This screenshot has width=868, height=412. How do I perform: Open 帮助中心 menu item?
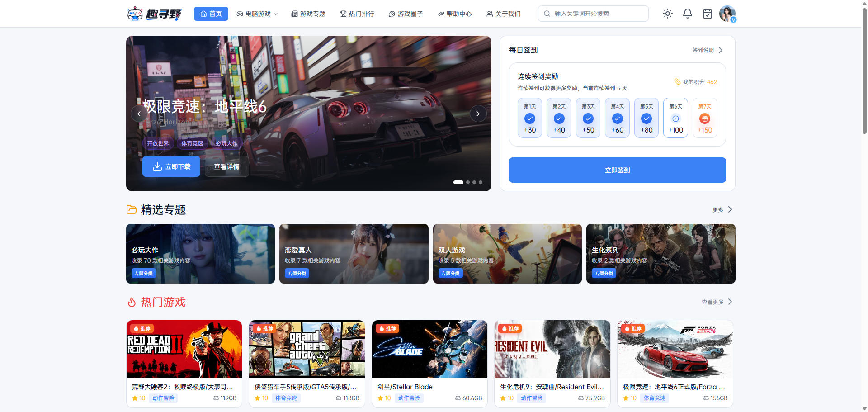click(x=455, y=14)
